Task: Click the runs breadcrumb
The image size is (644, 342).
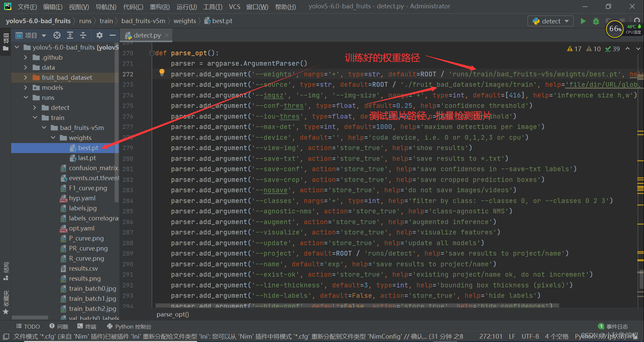Action: [x=85, y=21]
